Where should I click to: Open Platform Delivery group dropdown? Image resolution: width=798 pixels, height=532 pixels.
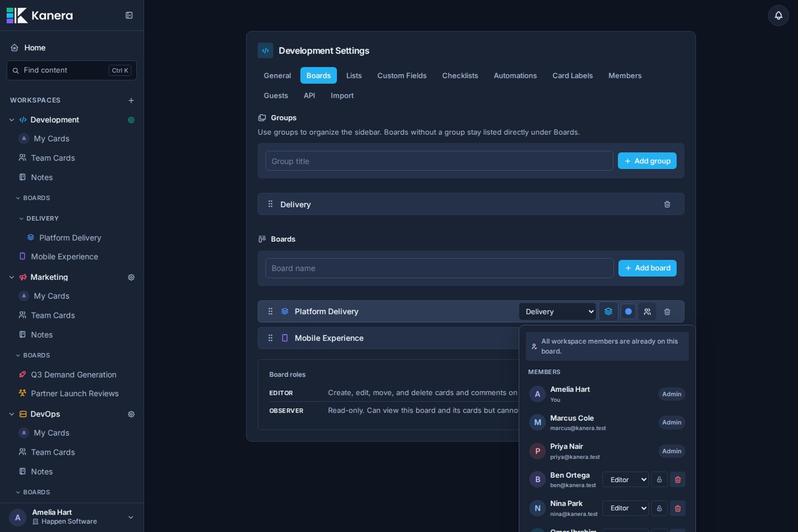557,311
